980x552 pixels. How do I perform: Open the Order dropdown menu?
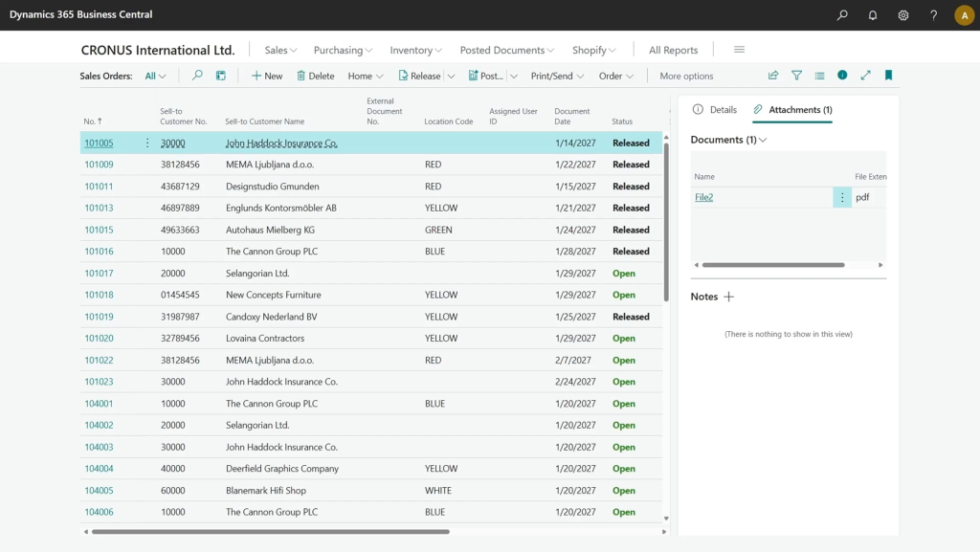click(616, 76)
